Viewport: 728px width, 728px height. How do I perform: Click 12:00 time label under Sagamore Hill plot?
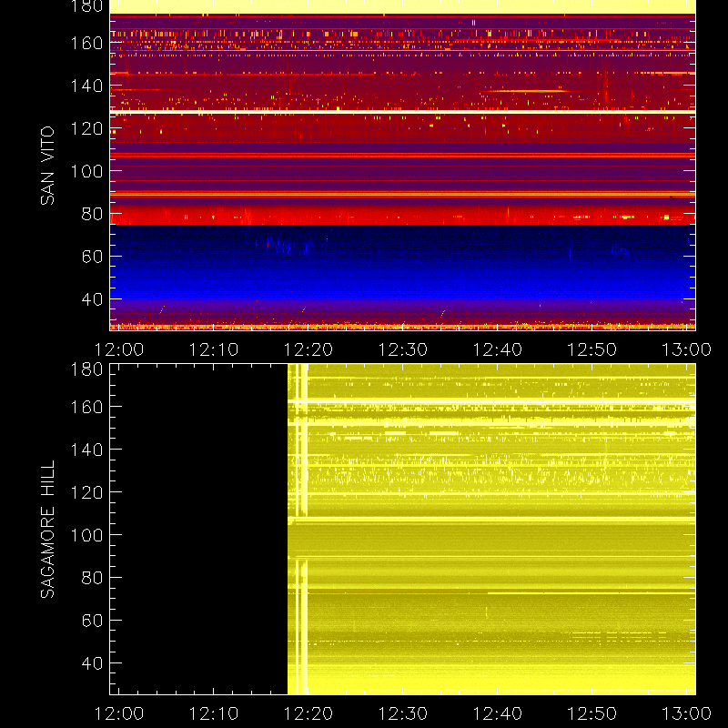click(119, 713)
